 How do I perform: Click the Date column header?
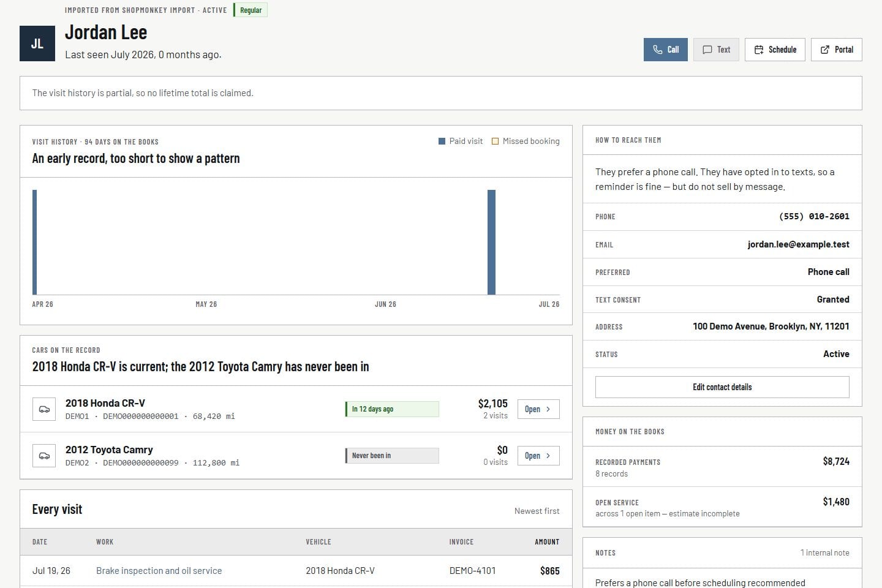point(40,542)
